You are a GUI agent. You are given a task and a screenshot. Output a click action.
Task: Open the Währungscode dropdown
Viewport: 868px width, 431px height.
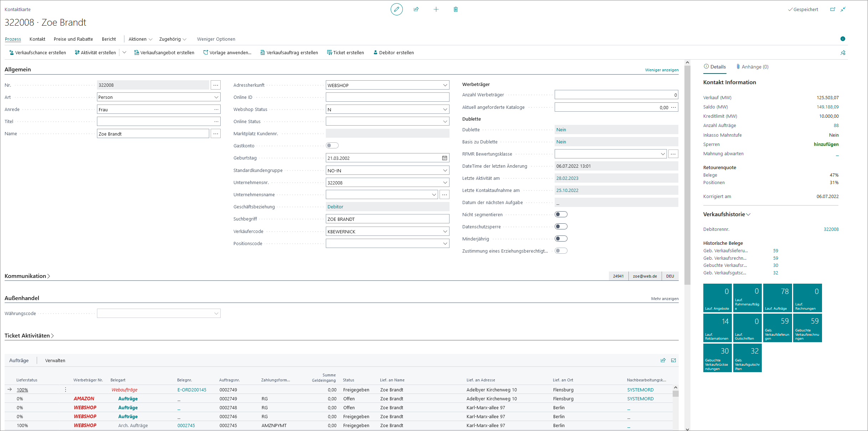point(216,314)
